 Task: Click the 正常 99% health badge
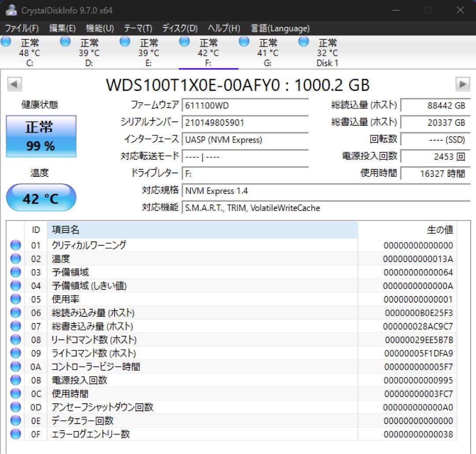pos(41,135)
